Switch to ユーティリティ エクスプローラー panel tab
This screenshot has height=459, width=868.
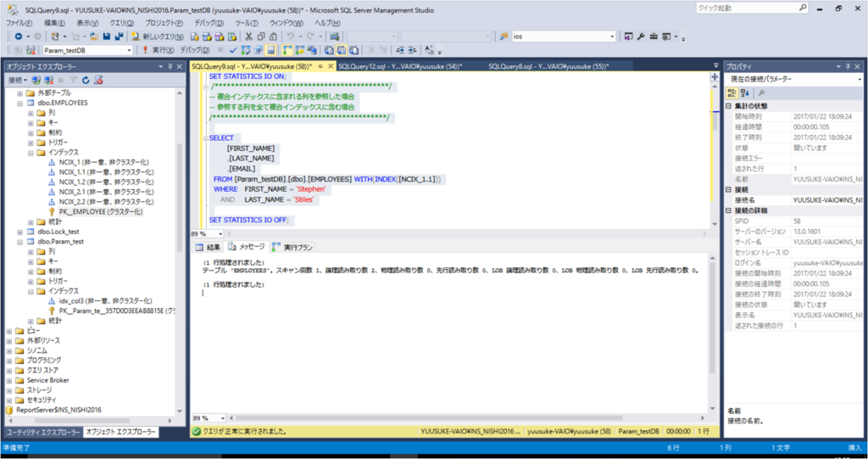[x=42, y=432]
